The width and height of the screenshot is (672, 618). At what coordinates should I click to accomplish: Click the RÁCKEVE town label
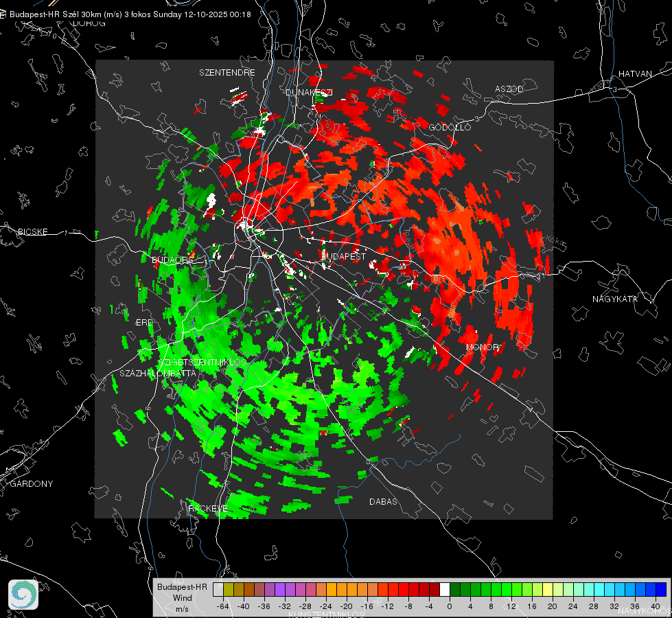(208, 509)
